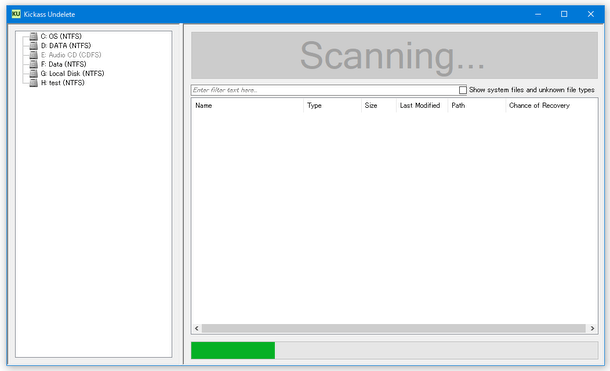Select the H: test (NTFS) drive

tap(63, 83)
